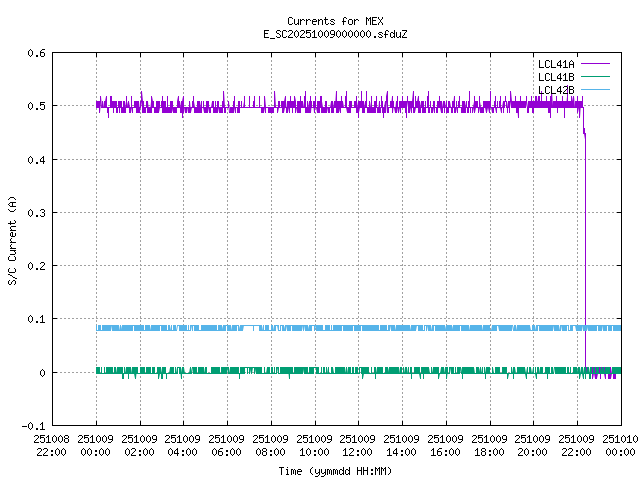Click the LCL42B legend label
The width and height of the screenshot is (640, 480).
point(556,90)
